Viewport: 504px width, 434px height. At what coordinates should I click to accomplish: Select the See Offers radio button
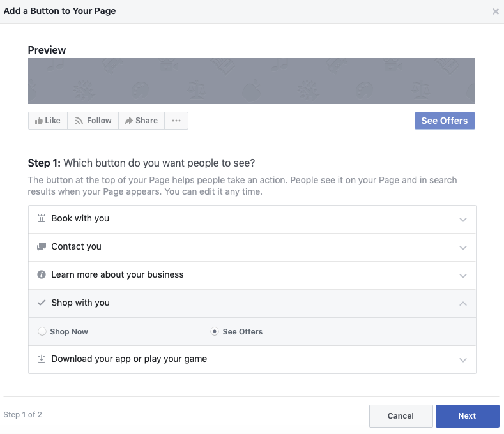click(215, 332)
